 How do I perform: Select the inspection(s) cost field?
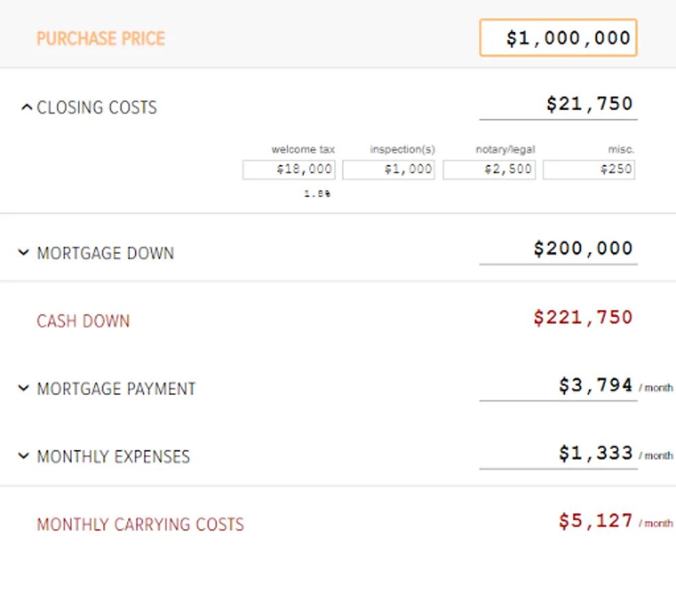pyautogui.click(x=388, y=170)
